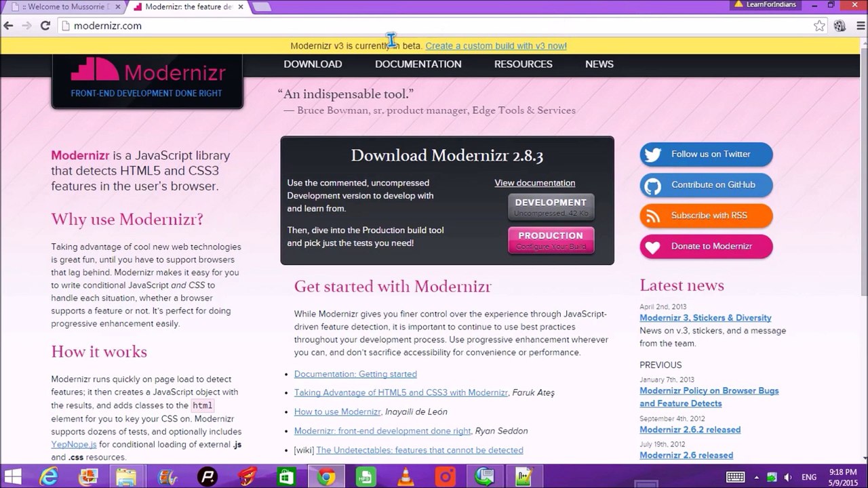This screenshot has width=868, height=488.
Task: Click the 'Get started with Modernizr' heading
Action: coord(393,287)
